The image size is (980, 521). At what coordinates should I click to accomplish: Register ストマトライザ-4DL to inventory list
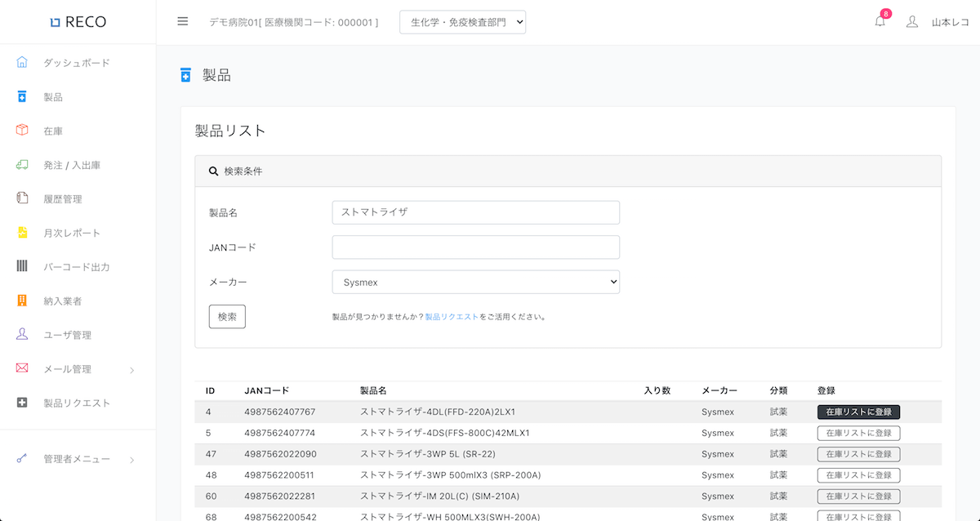(858, 412)
